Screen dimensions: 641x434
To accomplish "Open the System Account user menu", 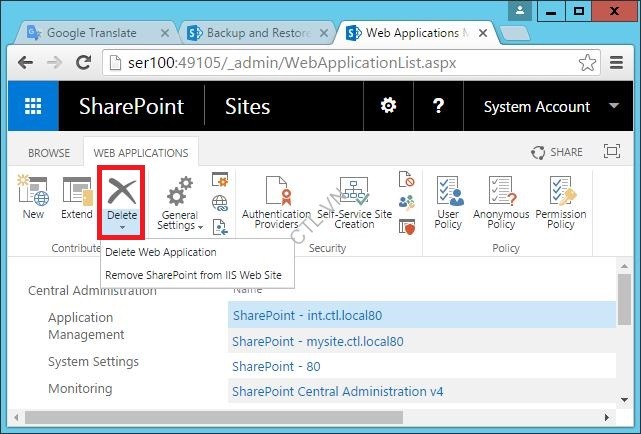I will point(550,107).
